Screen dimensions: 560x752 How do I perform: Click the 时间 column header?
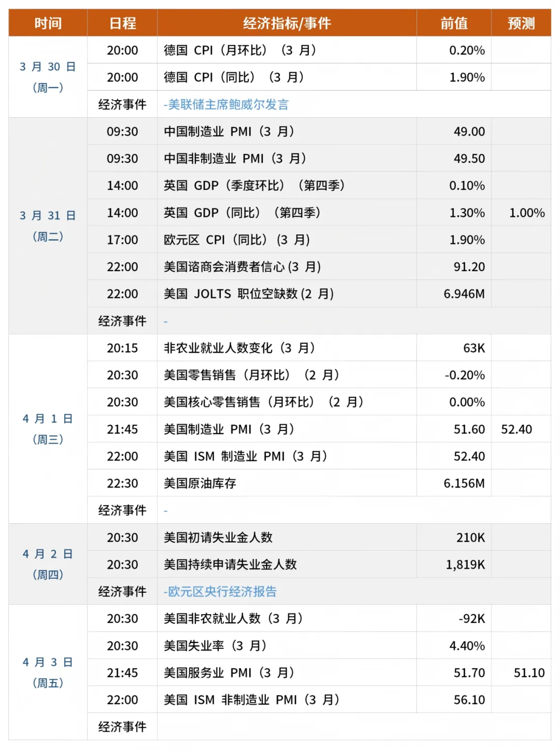click(48, 23)
